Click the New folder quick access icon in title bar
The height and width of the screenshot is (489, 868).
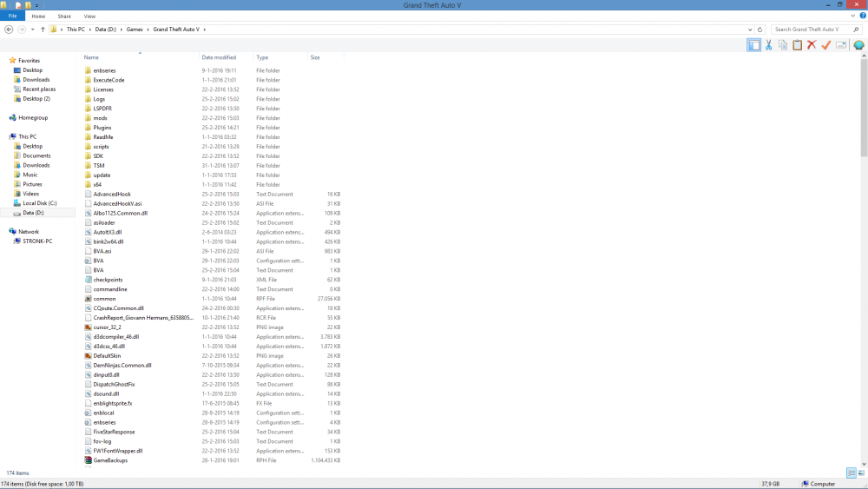click(x=28, y=5)
